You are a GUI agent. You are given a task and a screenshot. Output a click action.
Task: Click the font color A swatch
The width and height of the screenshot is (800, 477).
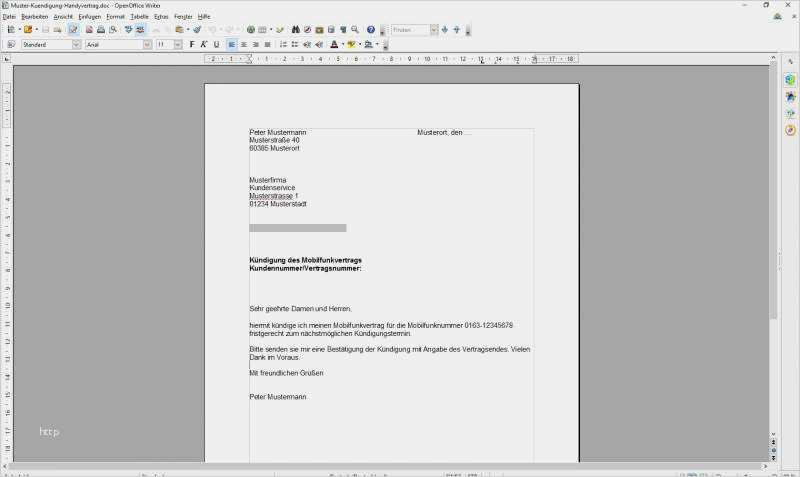point(331,45)
